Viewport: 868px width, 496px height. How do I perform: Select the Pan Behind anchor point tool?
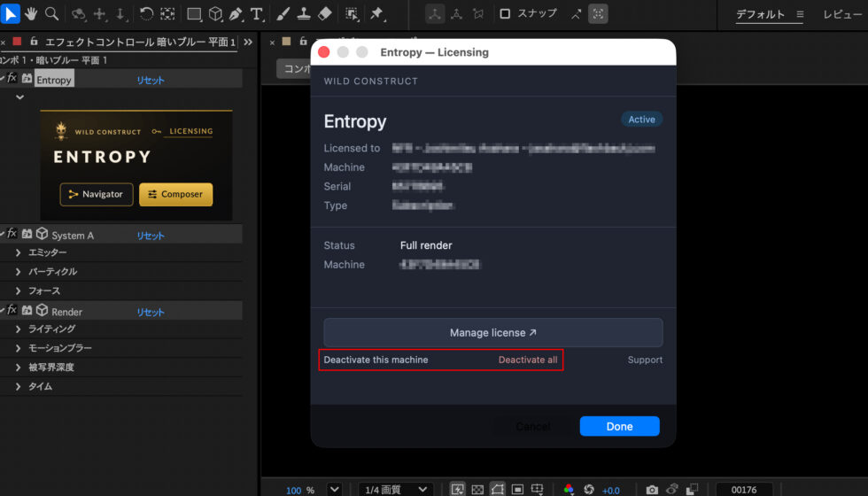coord(167,14)
